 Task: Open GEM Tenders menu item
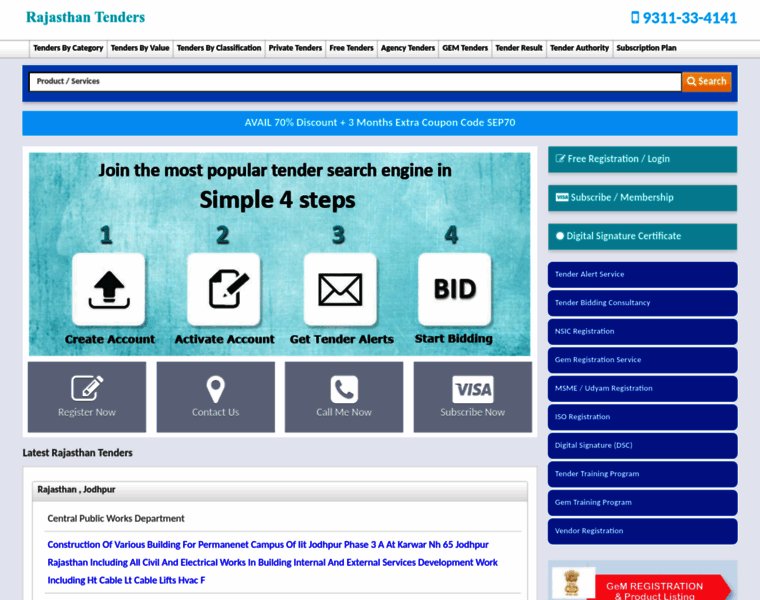465,48
